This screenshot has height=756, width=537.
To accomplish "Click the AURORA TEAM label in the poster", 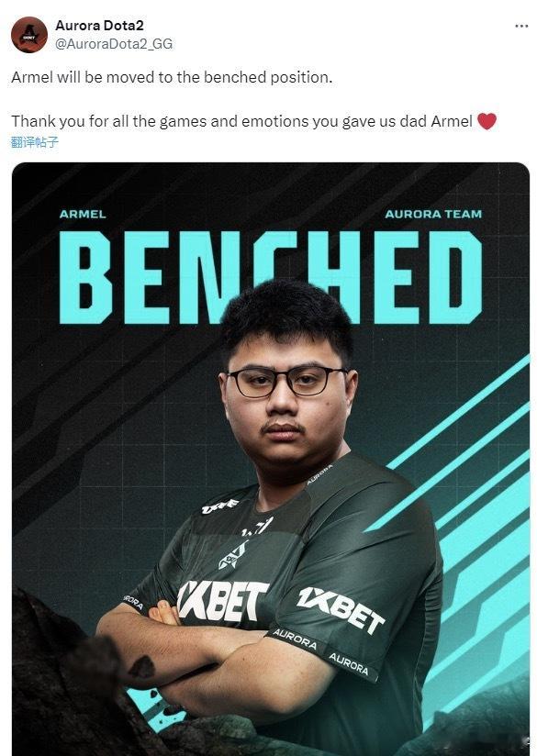I will (x=433, y=214).
